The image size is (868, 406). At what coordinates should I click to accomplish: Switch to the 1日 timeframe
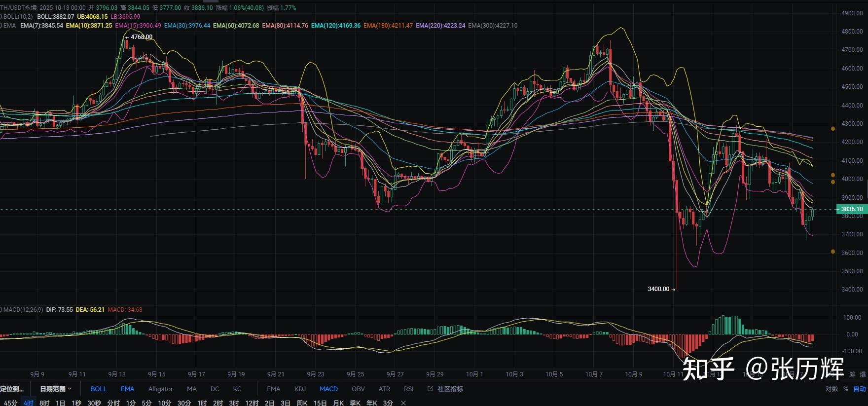click(x=60, y=403)
